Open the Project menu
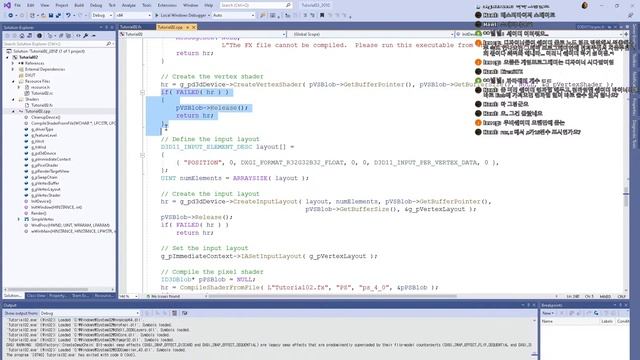The height and width of the screenshot is (360, 640). coord(62,5)
